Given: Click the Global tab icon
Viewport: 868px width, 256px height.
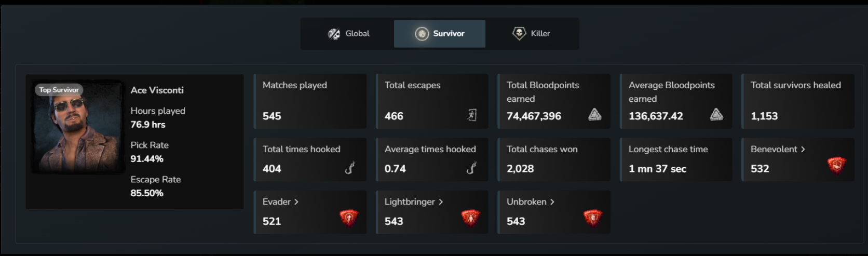Looking at the screenshot, I should [x=334, y=34].
